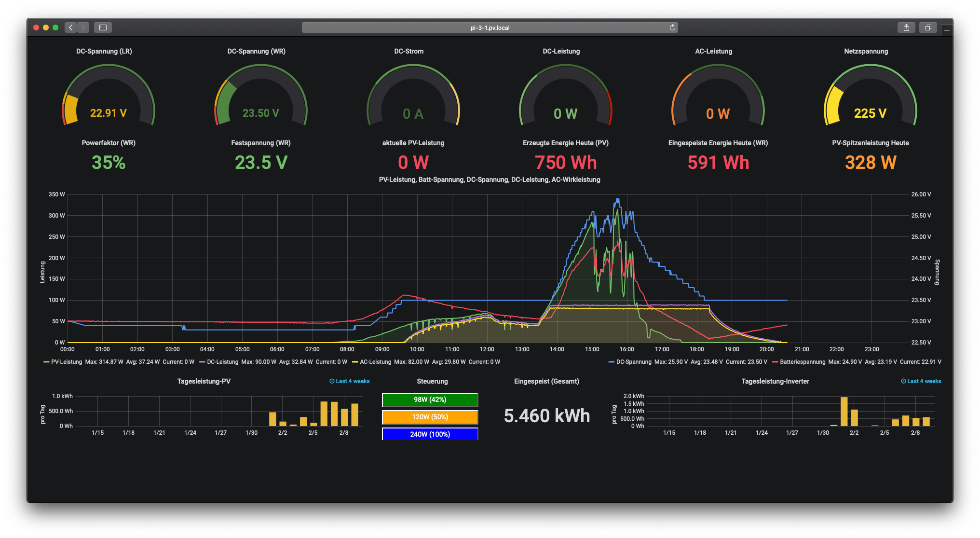Open the Steuerung panel header menu
The width and height of the screenshot is (980, 538).
[432, 381]
